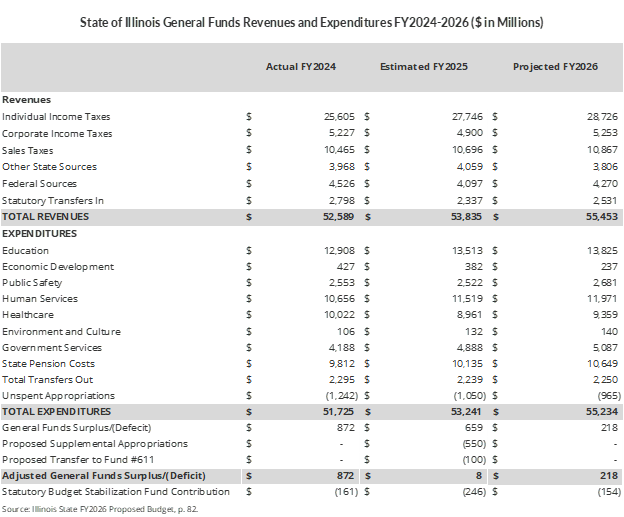Screen dimensions: 624x517
Task: Click the Government Services value 4,888
Action: click(470, 348)
